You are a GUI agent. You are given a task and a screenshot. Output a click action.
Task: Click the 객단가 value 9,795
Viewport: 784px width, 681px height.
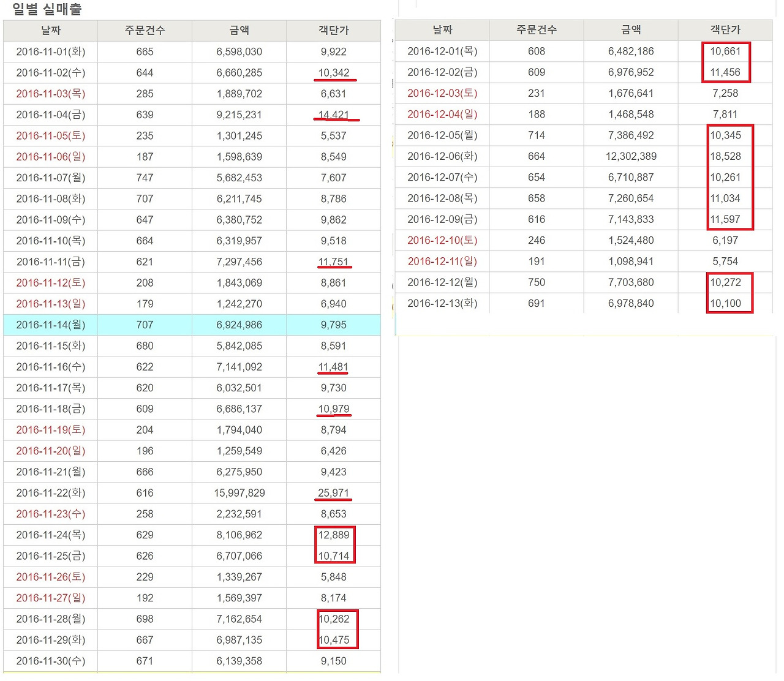click(334, 325)
